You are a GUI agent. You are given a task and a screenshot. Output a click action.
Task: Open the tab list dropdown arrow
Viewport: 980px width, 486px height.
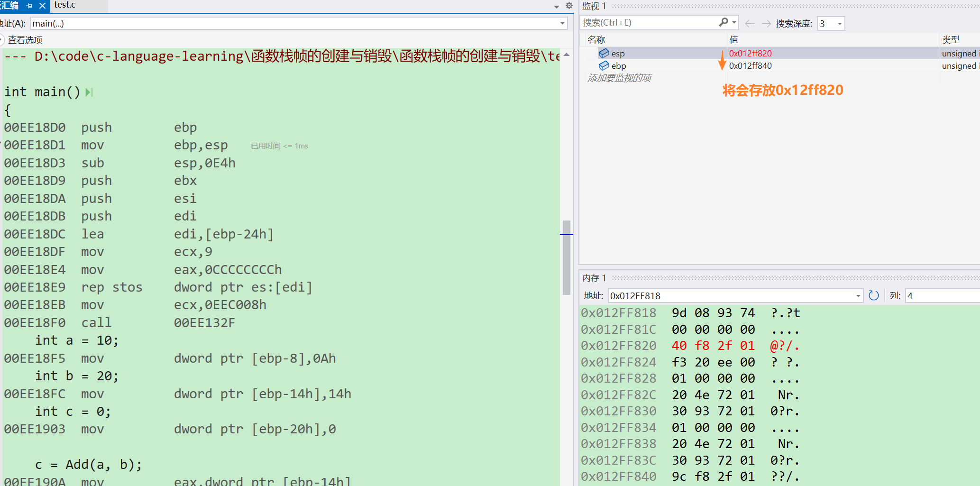(557, 7)
